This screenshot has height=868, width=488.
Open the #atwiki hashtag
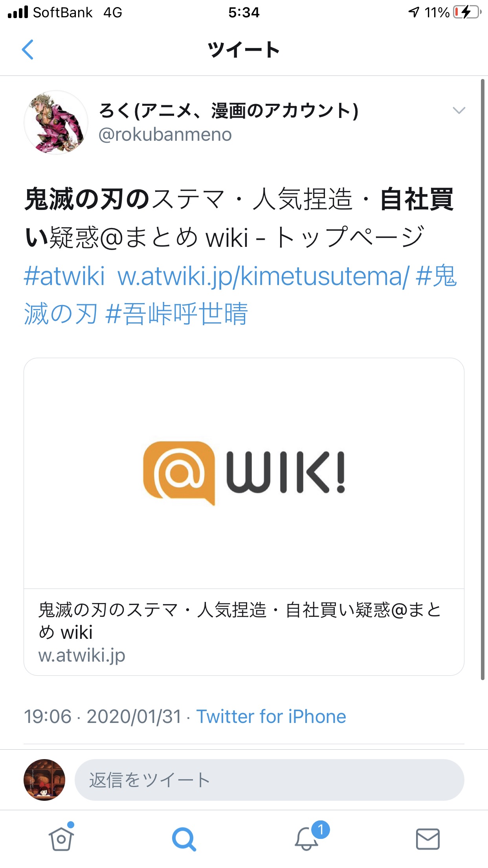(x=64, y=276)
